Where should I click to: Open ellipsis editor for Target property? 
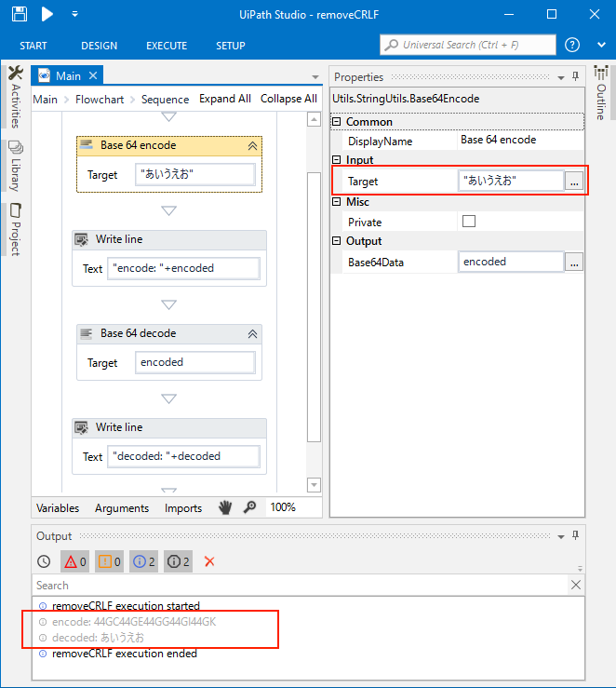coord(574,182)
